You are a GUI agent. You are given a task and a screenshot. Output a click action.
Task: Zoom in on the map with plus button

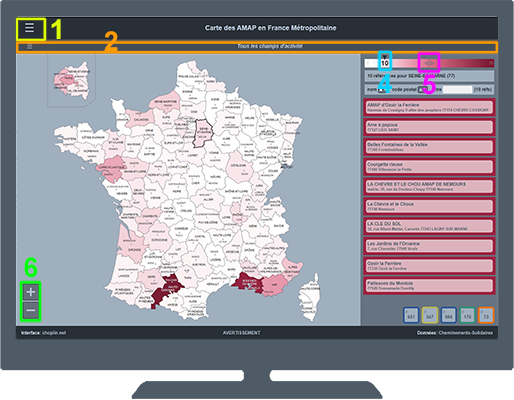click(31, 292)
